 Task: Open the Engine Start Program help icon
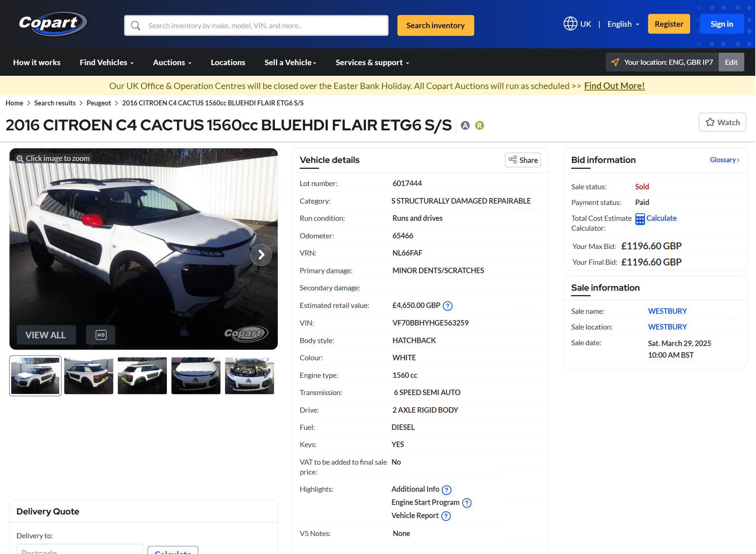467,503
